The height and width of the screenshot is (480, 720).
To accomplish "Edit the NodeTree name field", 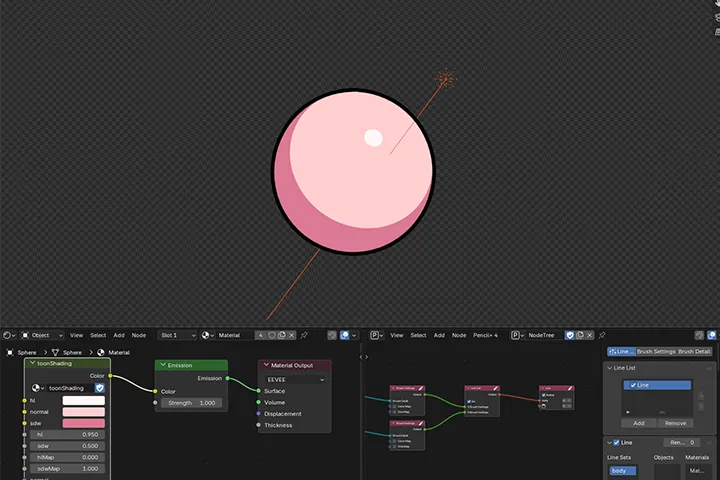I will (x=545, y=335).
